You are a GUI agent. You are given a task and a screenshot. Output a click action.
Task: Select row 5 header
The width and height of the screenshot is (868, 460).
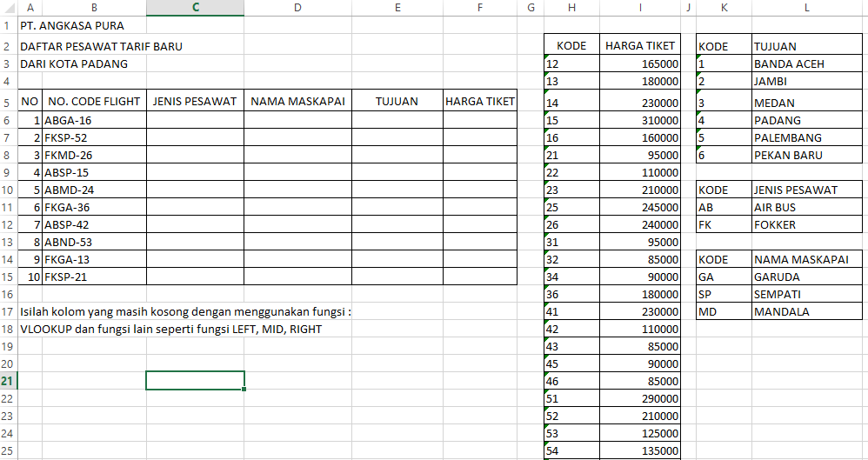(x=9, y=101)
